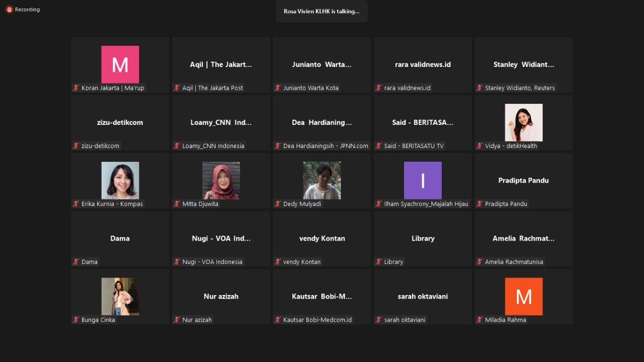Click the muted mic icon beside Library
Image resolution: width=644 pixels, height=362 pixels.
(379, 262)
